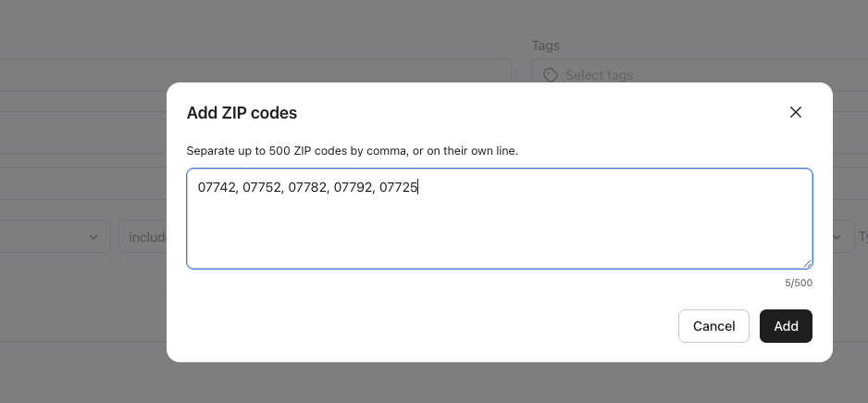Place cursor on ZIP code 07725
868x403 pixels.
click(x=399, y=187)
